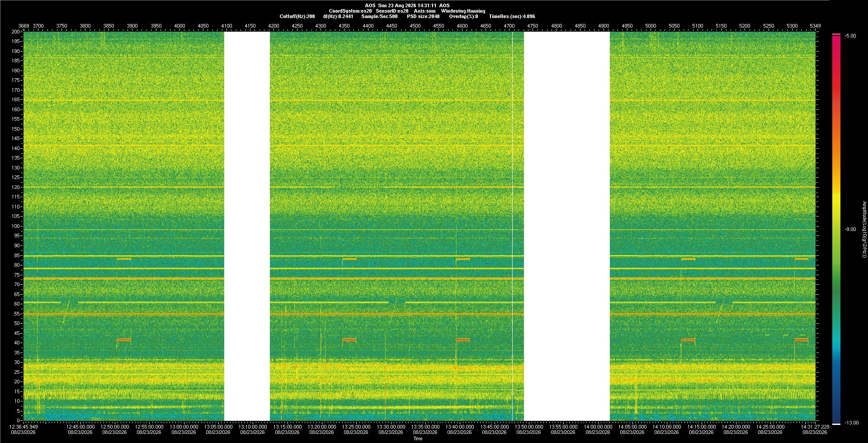
Task: Click the top axis tick label '3669'
Action: click(x=24, y=26)
